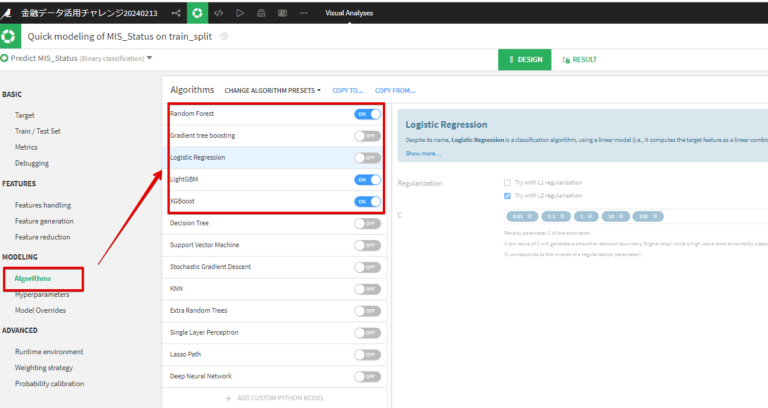Click the Copy To link
Viewport: 768px width, 408px height.
[x=347, y=90]
